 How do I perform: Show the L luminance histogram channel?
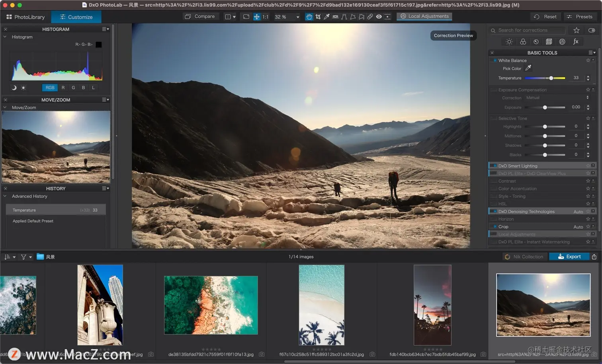[x=93, y=88]
